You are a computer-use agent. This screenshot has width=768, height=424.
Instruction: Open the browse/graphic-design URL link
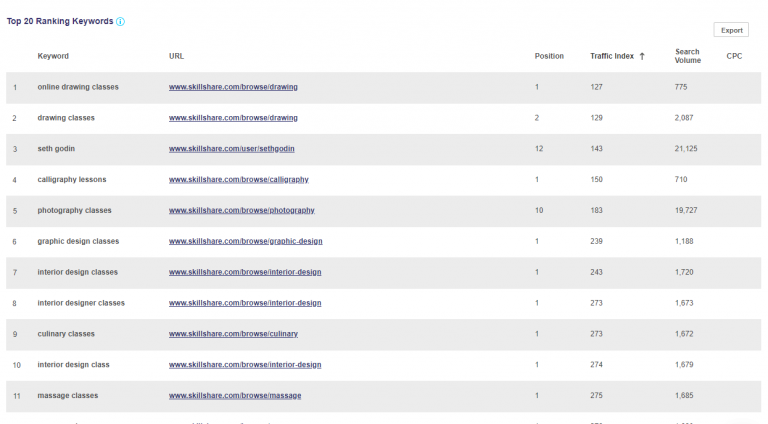tap(245, 242)
